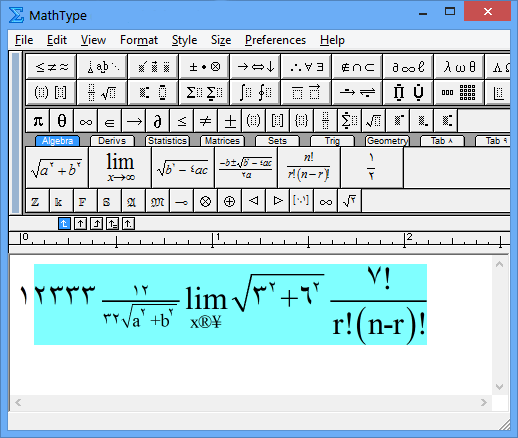Viewport: 518px width, 438px height.
Task: Open the logical symbols palette (∴∀∃)
Action: (x=306, y=67)
